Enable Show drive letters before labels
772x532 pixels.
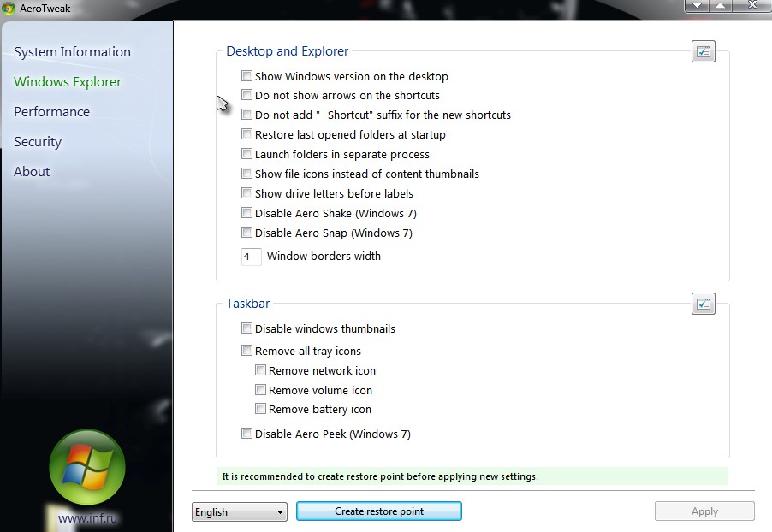tap(246, 193)
